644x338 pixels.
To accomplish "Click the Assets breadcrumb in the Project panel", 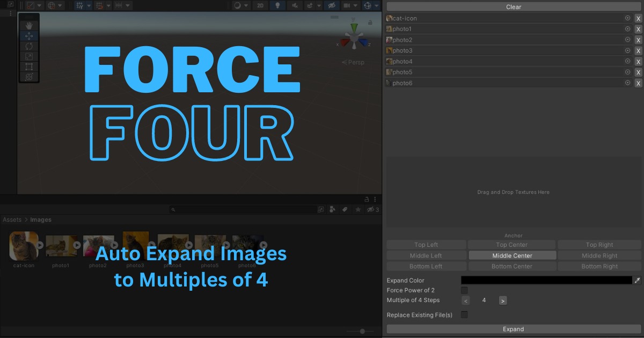I will [x=12, y=219].
